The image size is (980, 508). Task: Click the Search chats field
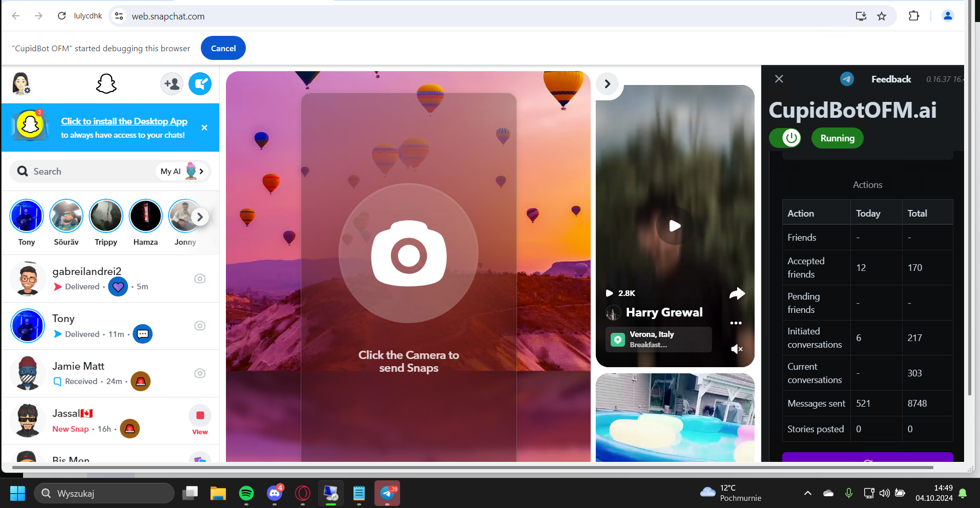point(85,172)
